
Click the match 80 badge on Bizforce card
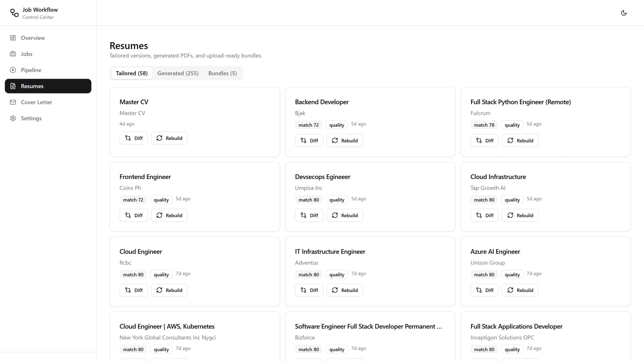(309, 349)
